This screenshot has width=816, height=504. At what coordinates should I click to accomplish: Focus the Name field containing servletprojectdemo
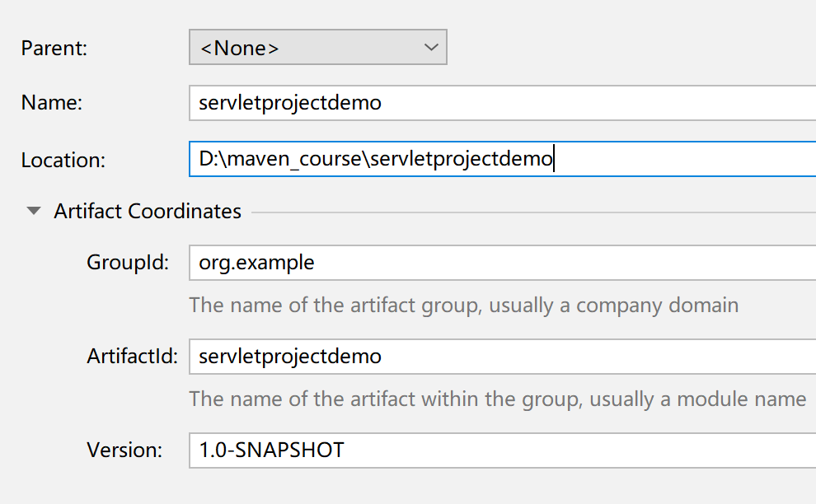pos(495,103)
